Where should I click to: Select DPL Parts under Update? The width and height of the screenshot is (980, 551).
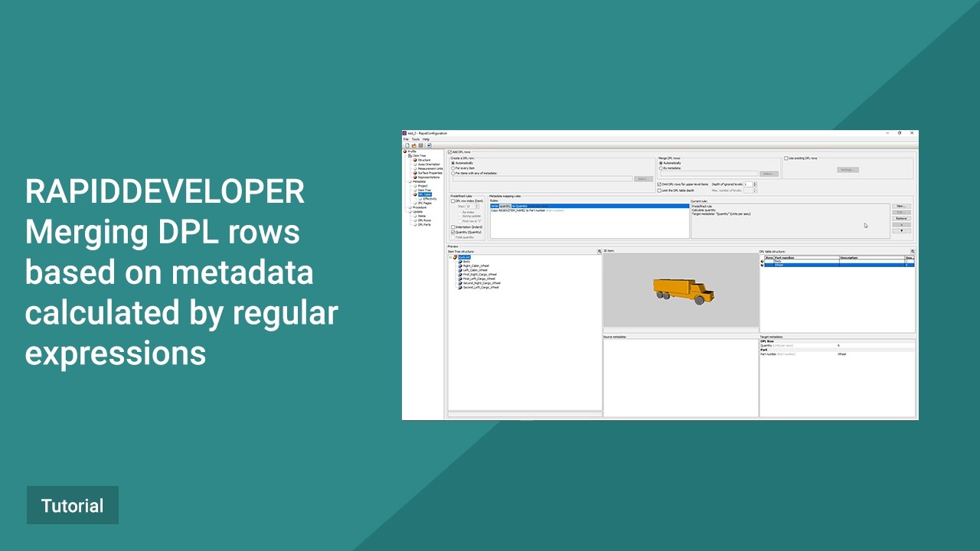[x=424, y=225]
